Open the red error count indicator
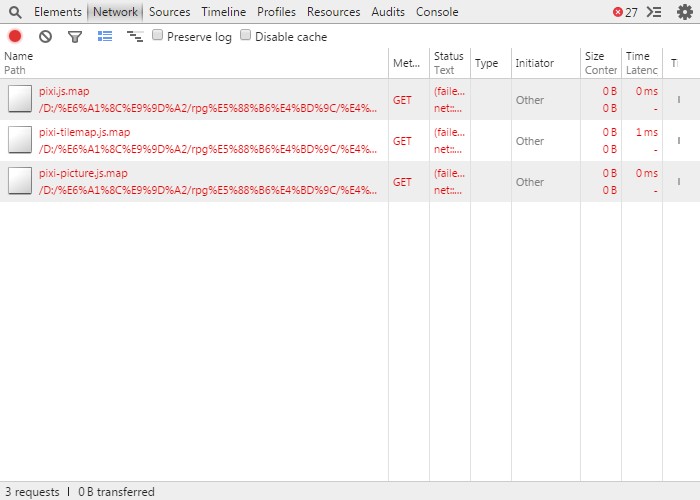 625,12
